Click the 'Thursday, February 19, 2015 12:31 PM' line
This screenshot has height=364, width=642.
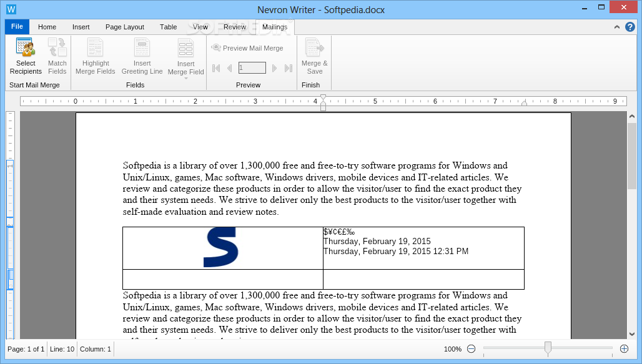tap(396, 252)
